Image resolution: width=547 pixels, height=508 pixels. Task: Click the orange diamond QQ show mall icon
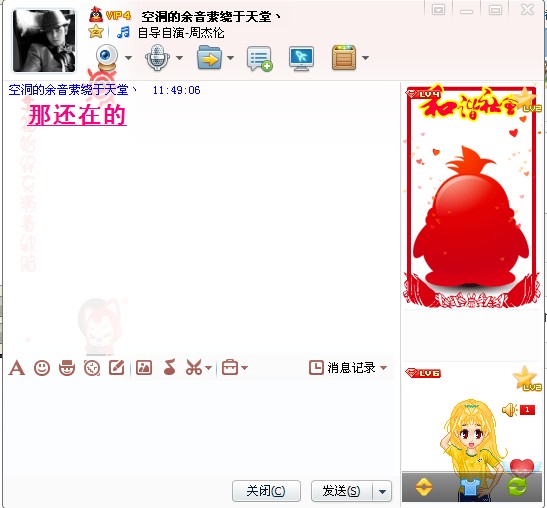pos(424,487)
